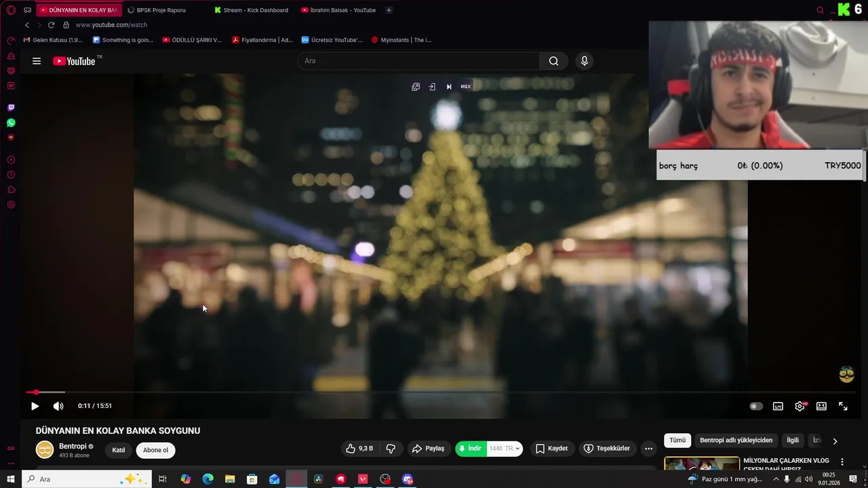Expand filter chips with right chevron
Image resolution: width=868 pixels, height=488 pixels.
pyautogui.click(x=835, y=441)
